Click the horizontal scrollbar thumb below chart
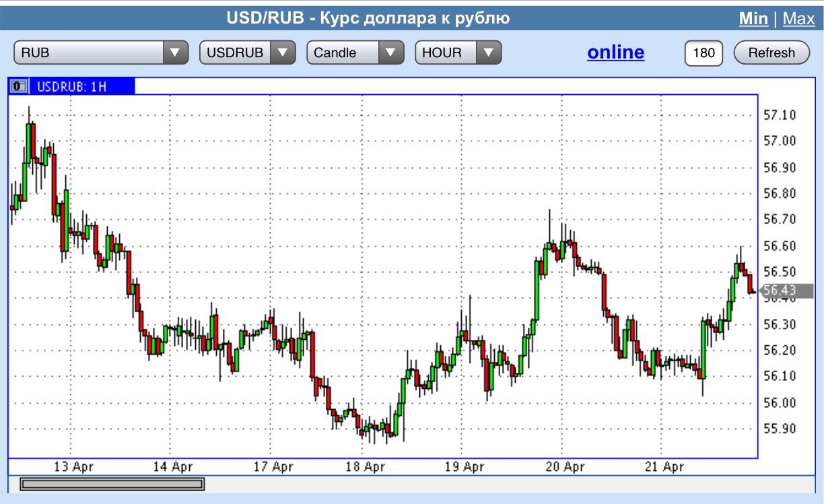 (112, 484)
